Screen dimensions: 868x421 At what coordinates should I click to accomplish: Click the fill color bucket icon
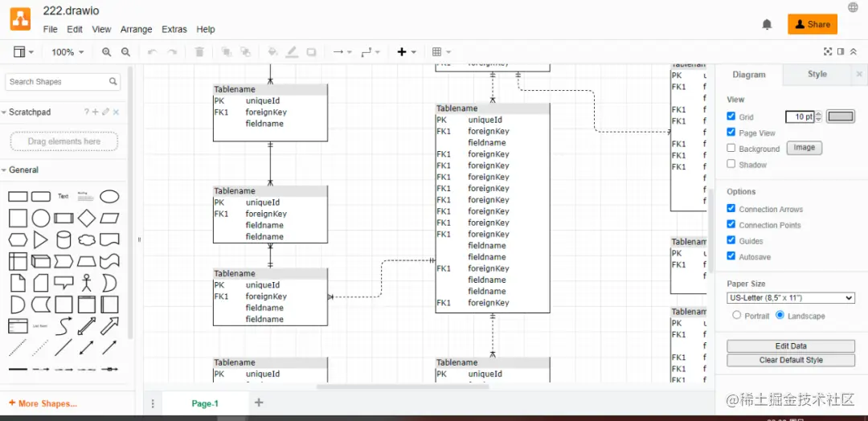click(272, 52)
